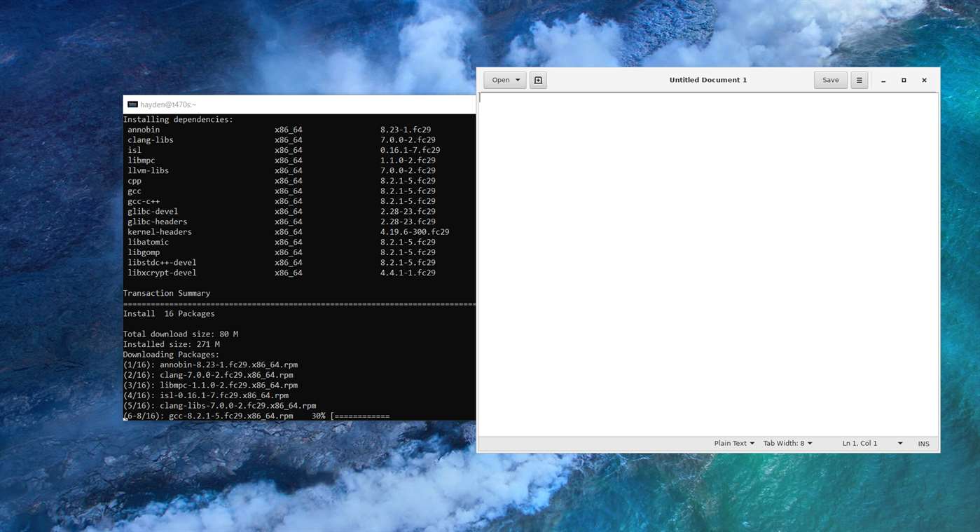Viewport: 980px width, 532px height.
Task: Click the Open button
Action: tap(500, 79)
